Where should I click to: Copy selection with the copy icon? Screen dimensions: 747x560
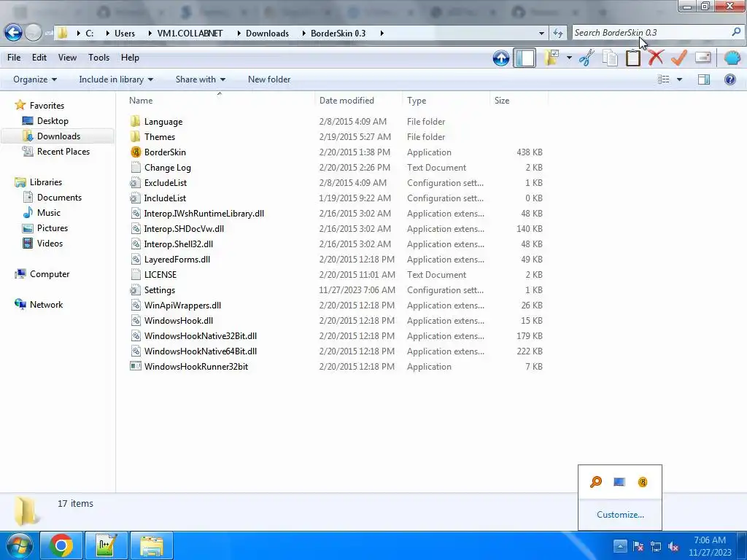click(610, 58)
